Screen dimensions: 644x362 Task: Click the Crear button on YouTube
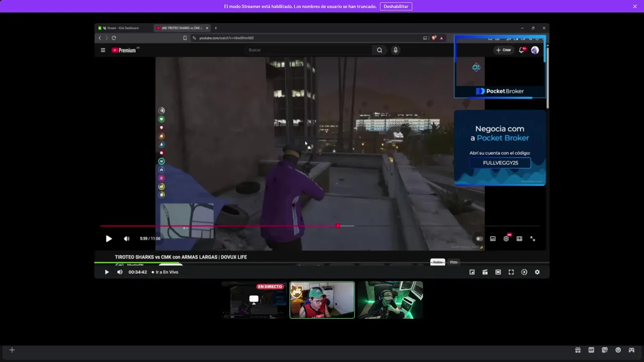[504, 50]
